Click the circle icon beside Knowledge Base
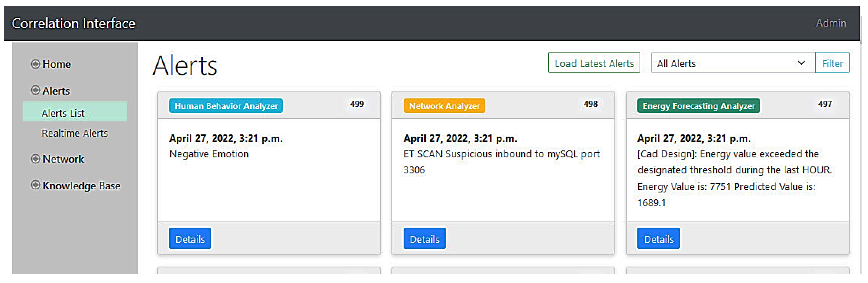 pyautogui.click(x=35, y=185)
